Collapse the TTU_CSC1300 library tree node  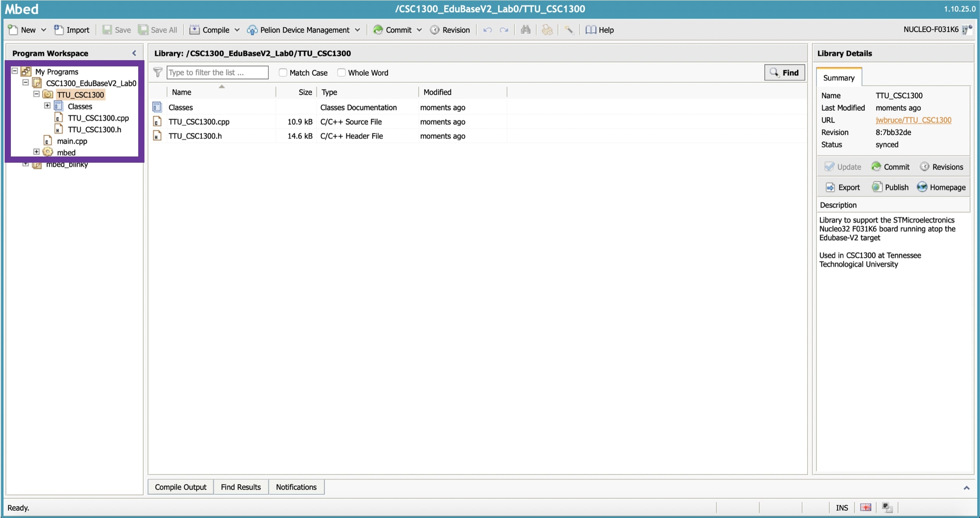[36, 94]
